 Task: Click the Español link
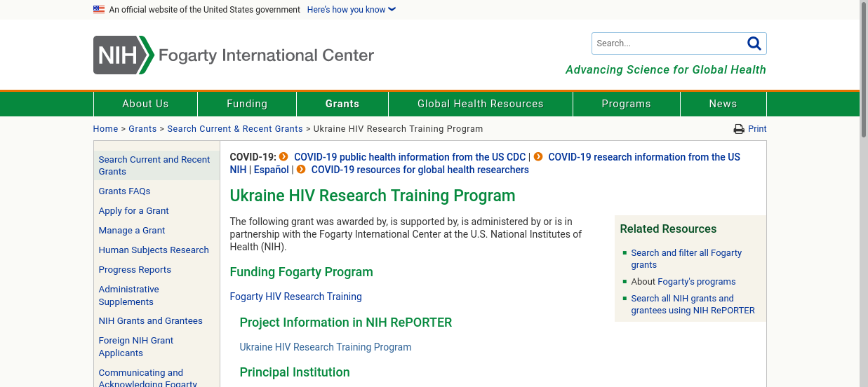pyautogui.click(x=272, y=170)
